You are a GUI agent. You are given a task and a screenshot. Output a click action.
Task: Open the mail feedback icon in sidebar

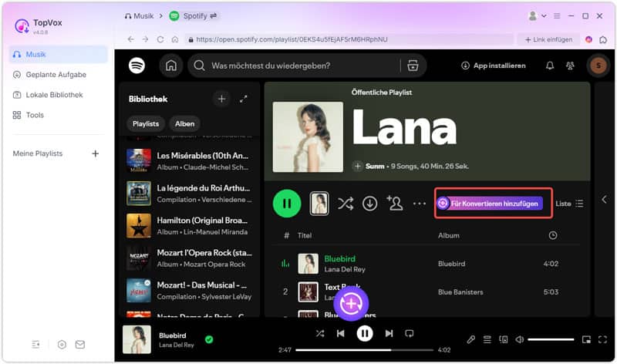(80, 344)
